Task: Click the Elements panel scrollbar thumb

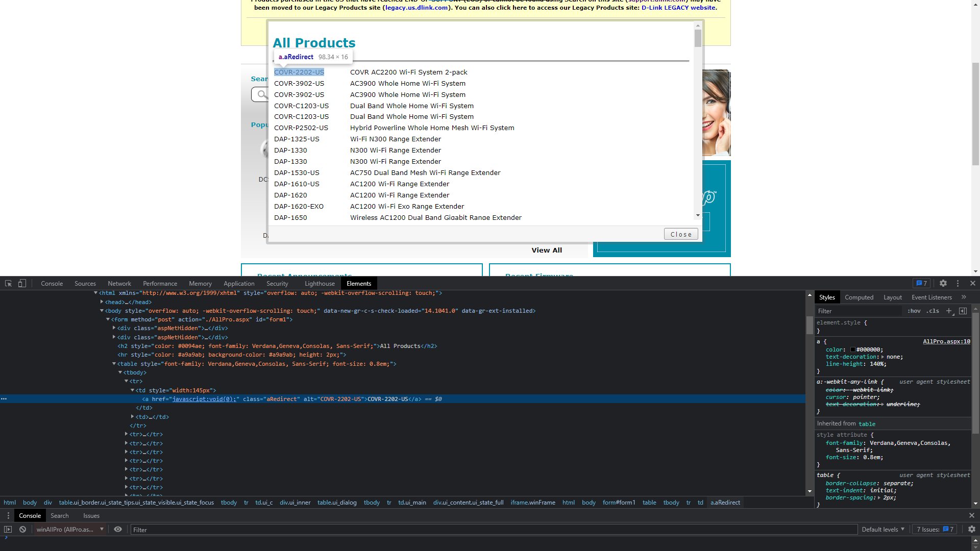Action: pos(810,325)
